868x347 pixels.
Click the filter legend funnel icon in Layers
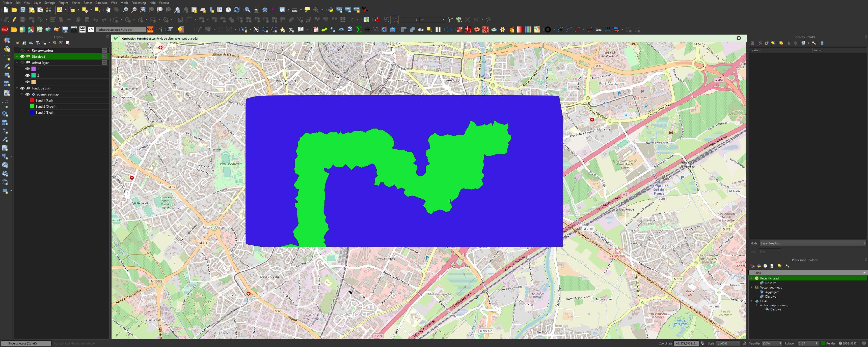pos(38,43)
